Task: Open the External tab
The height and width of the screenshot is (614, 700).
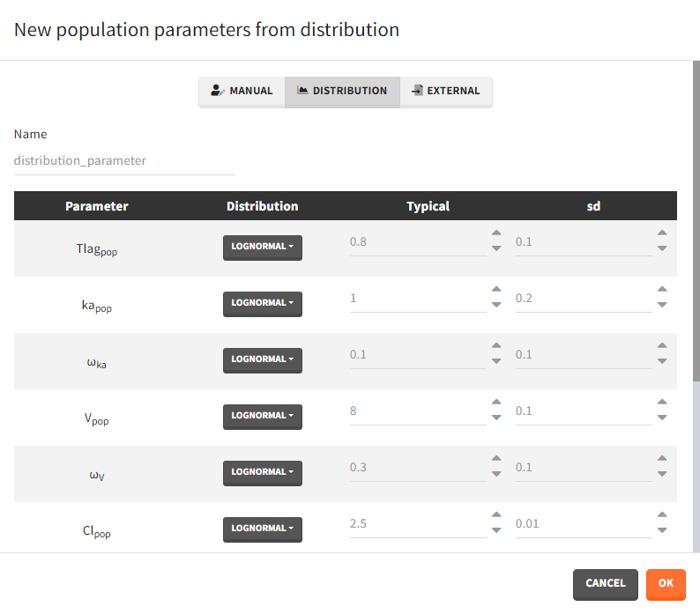Action: point(446,91)
